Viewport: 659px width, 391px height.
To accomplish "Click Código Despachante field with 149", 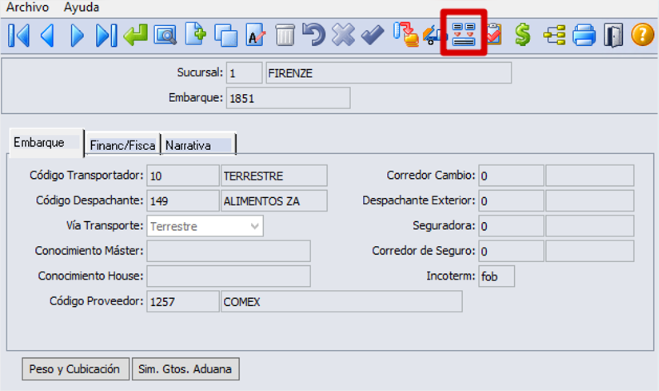I will (x=182, y=201).
